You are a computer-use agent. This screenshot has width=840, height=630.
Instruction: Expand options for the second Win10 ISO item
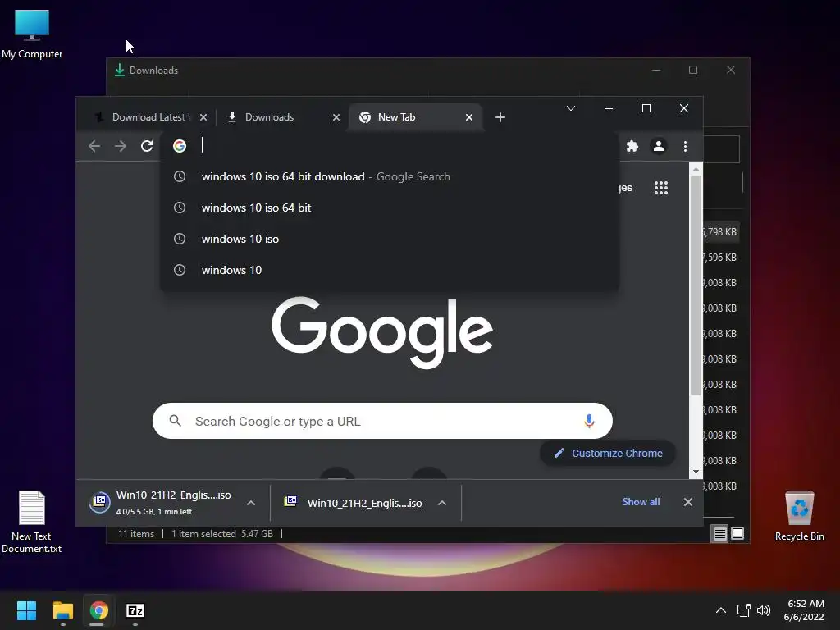(x=442, y=503)
